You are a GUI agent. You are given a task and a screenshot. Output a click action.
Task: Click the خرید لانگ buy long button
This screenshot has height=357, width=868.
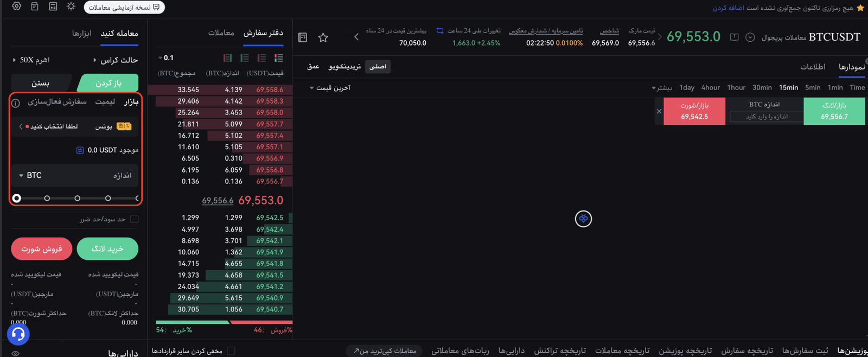107,248
